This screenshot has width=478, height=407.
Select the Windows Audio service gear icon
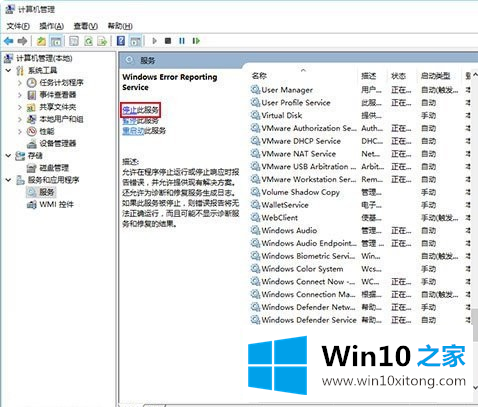(255, 230)
